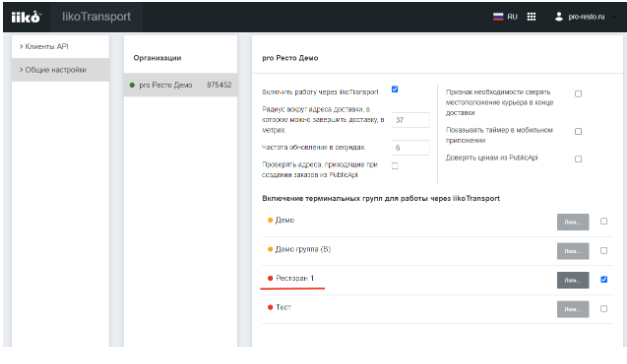
Task: Click the orange status dot next to Демо
Action: click(x=270, y=220)
